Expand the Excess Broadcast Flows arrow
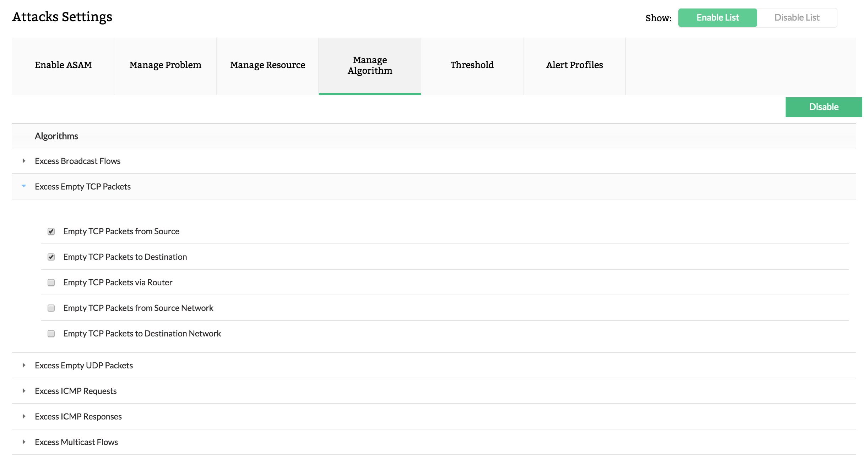The width and height of the screenshot is (868, 455). (x=24, y=161)
